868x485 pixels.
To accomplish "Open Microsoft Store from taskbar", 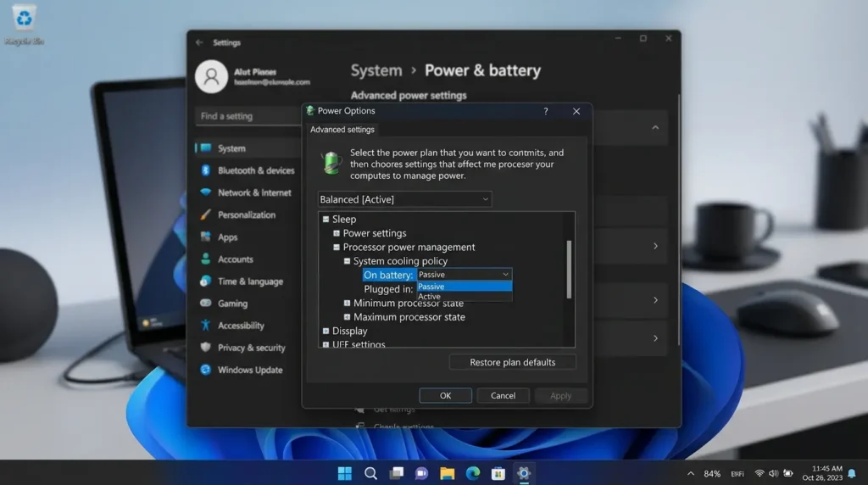I will pyautogui.click(x=498, y=473).
